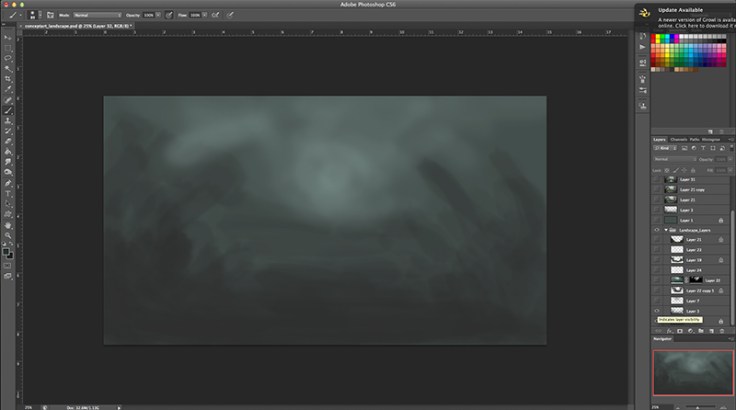Switch to the Histogram tab

tap(711, 139)
